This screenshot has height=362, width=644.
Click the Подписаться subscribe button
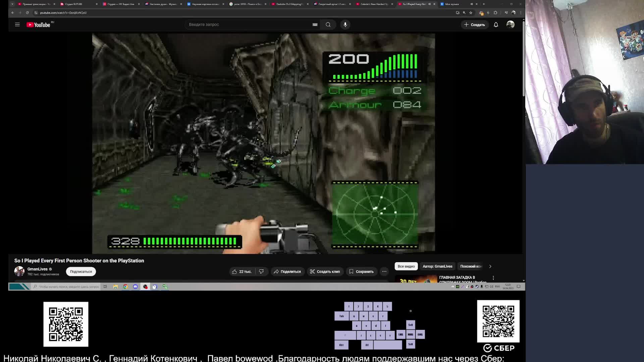(81, 271)
